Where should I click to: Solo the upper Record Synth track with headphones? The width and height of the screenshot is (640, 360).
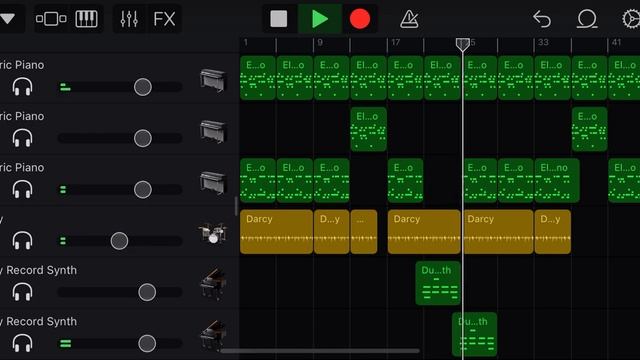point(22,292)
